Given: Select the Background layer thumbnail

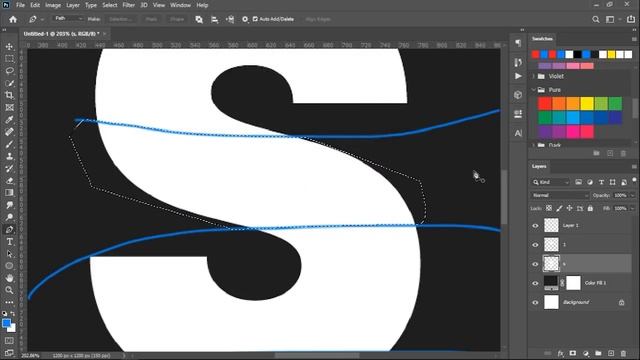Looking at the screenshot, I should pyautogui.click(x=551, y=302).
